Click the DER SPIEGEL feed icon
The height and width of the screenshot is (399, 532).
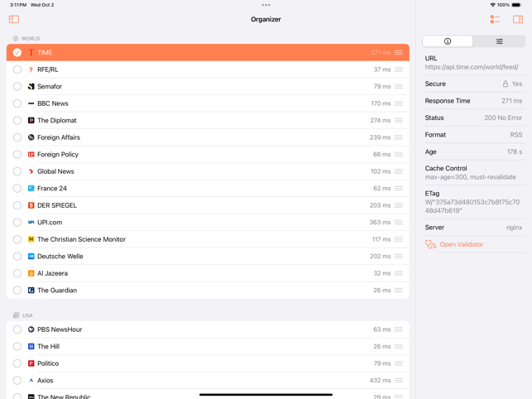[31, 205]
